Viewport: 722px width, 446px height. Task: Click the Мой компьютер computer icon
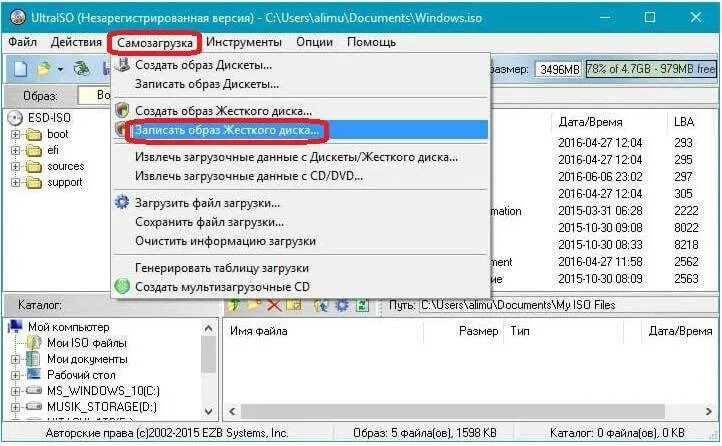coord(15,326)
